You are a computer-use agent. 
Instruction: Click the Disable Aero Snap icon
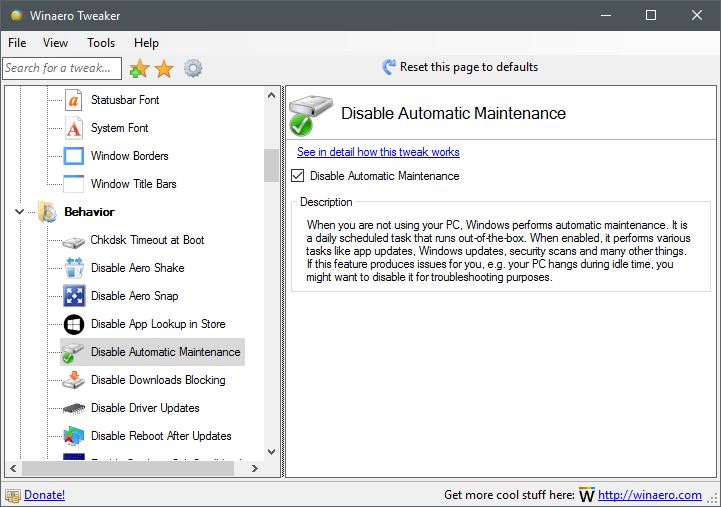tap(74, 296)
